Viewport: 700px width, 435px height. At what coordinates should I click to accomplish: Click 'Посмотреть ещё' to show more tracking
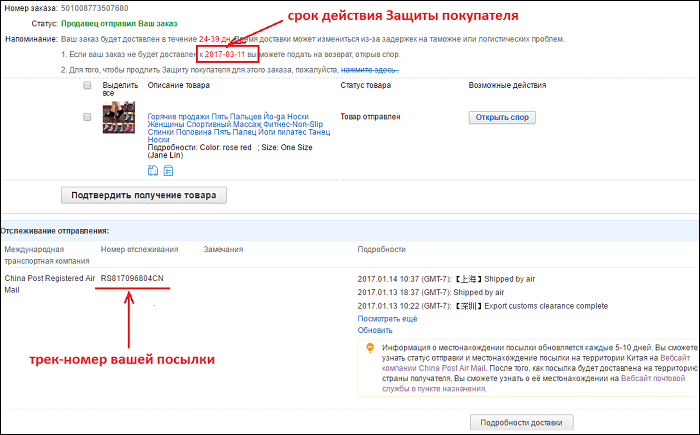[387, 319]
